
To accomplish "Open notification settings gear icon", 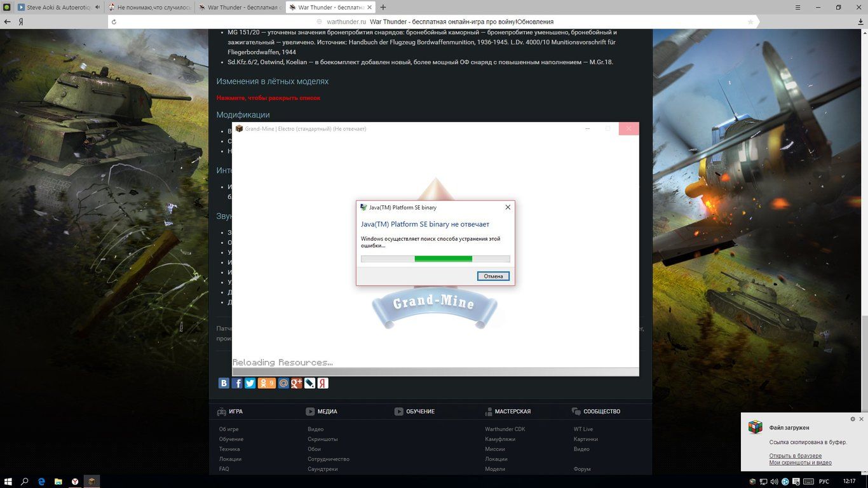I will [853, 419].
